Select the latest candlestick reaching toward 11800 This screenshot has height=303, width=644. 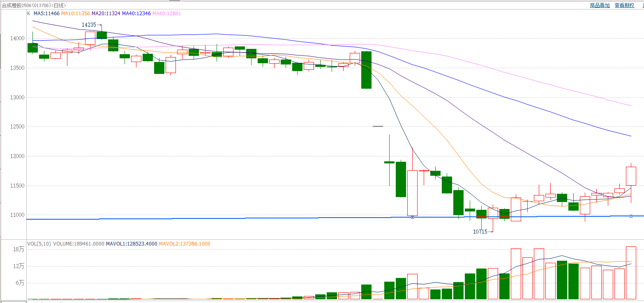[x=631, y=176]
